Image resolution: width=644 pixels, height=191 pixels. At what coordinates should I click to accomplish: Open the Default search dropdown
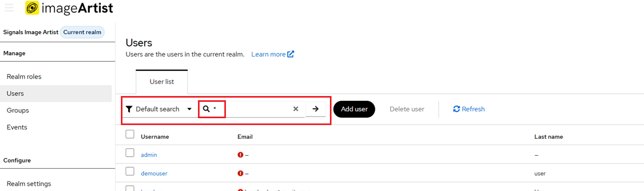click(160, 109)
